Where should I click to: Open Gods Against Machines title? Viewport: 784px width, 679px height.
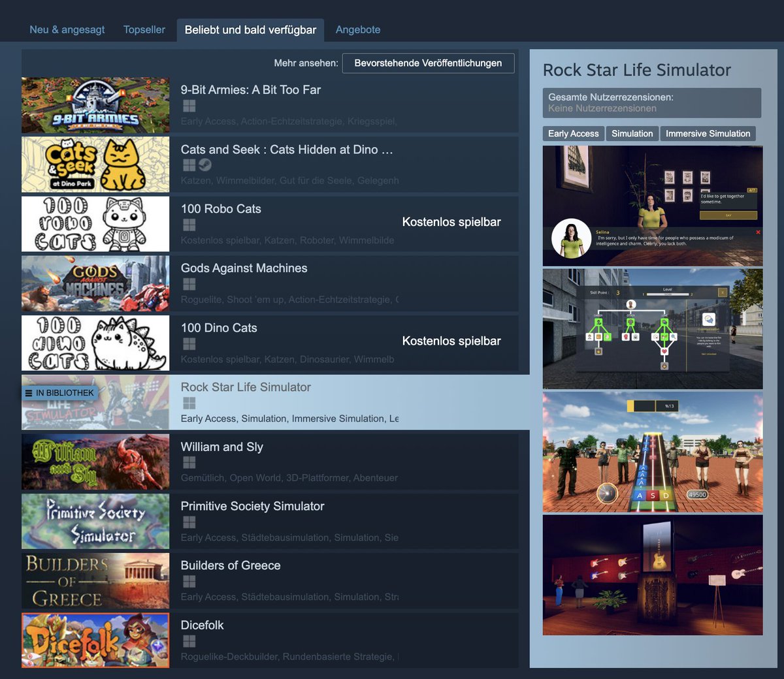coord(244,268)
